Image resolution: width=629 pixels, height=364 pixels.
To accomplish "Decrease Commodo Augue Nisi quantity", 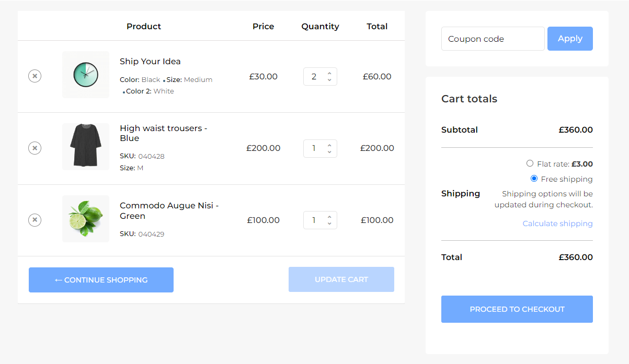I will pos(329,224).
